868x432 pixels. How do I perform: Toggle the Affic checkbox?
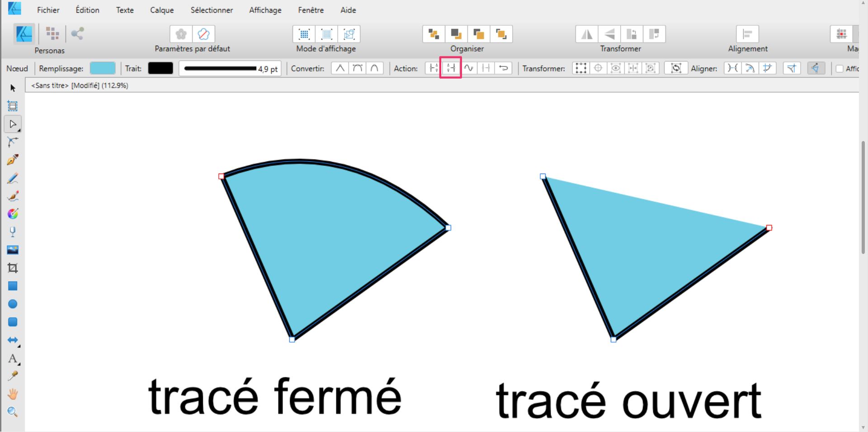pos(840,69)
